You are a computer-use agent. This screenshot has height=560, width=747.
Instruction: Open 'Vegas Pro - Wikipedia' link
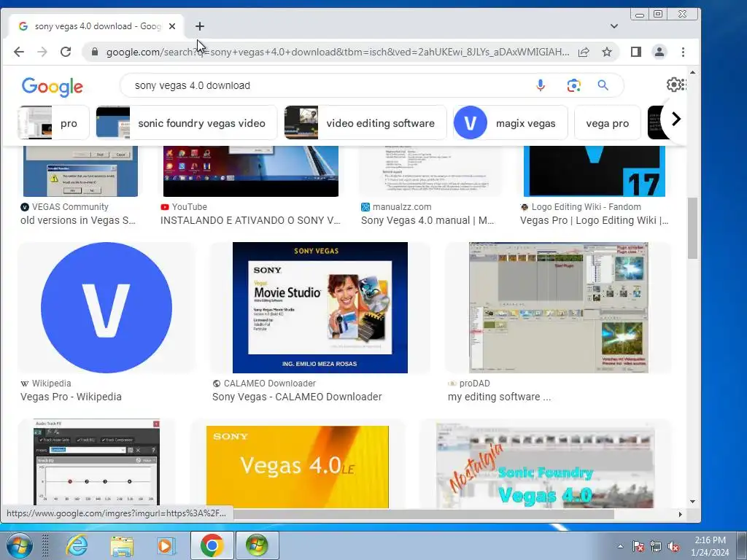click(x=71, y=397)
